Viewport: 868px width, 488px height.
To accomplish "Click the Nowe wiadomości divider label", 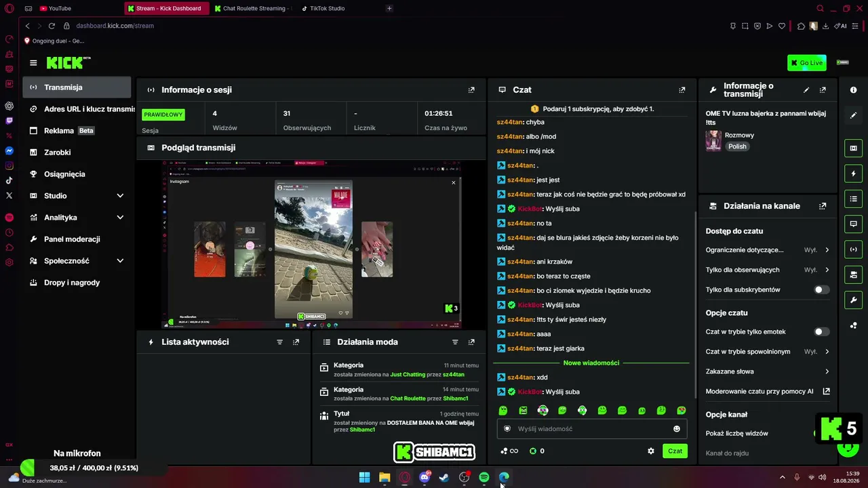I will pos(591,363).
